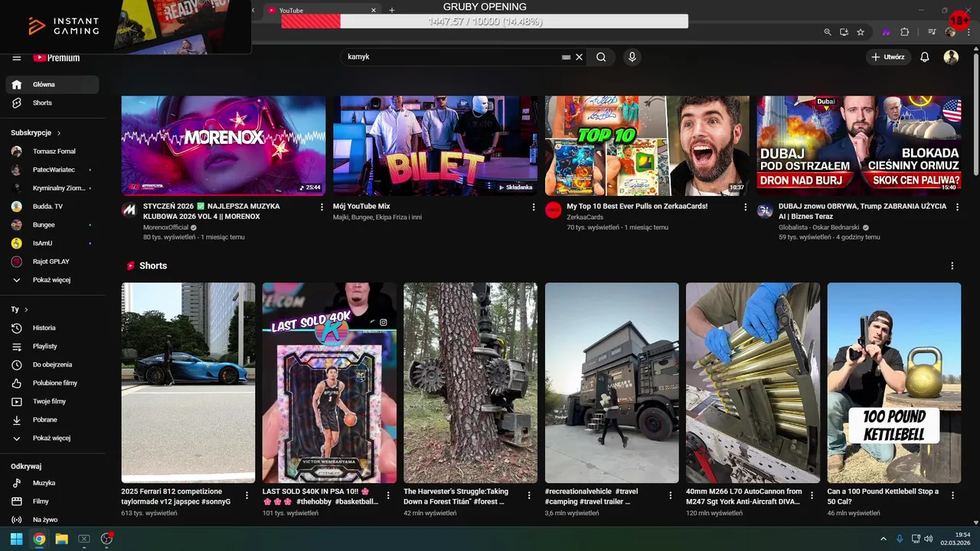
Task: Expand Pokaż więcej under the Ty section
Action: pyautogui.click(x=52, y=438)
